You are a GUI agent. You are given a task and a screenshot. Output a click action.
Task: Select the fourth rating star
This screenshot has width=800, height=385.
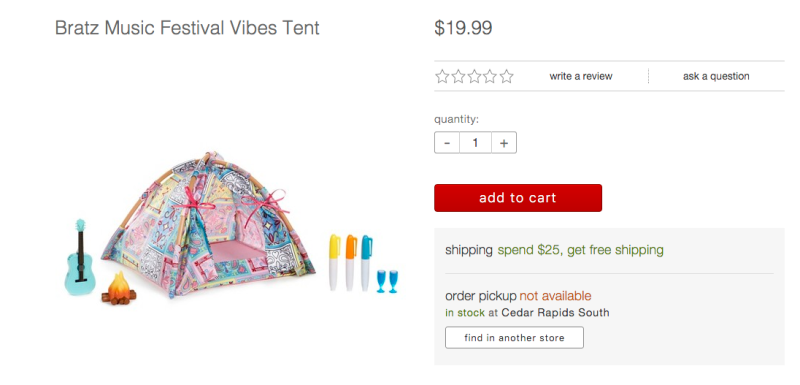[490, 76]
